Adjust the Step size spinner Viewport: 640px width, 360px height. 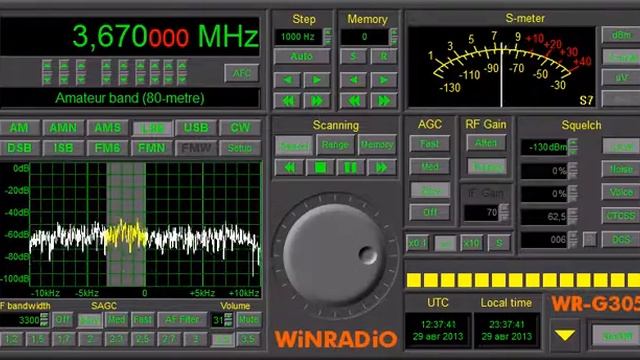click(x=327, y=36)
